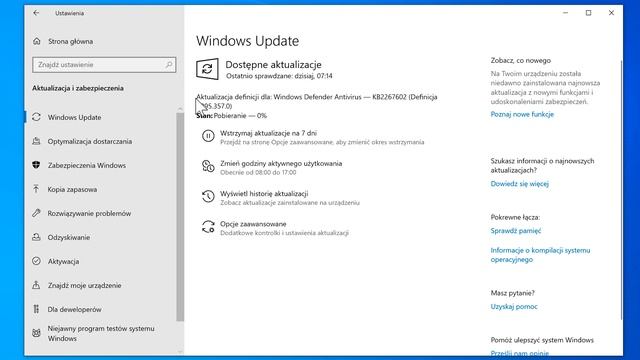Click the back arrow in Ustawienia window
Viewport: 640px width, 360px height.
36,13
